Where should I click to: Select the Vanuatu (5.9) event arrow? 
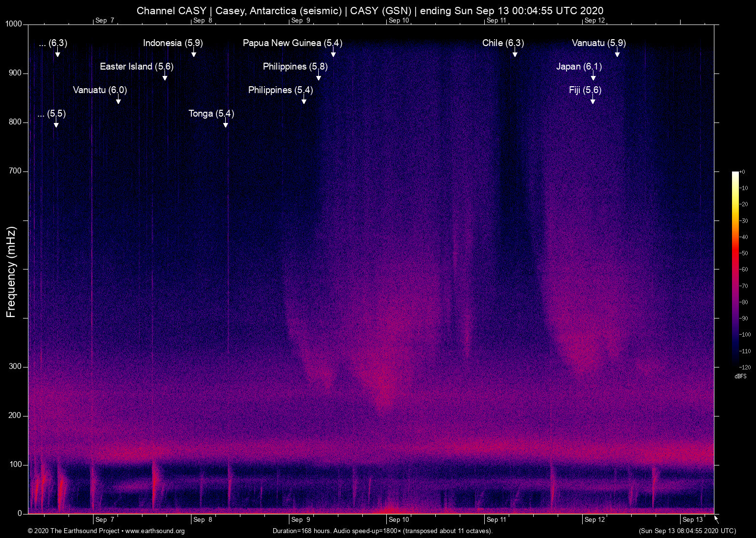click(617, 54)
